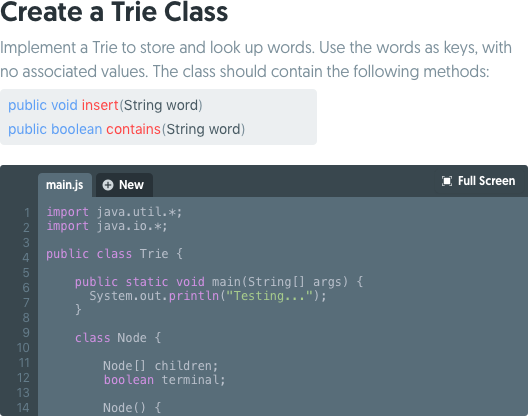Click the plus icon on New tab
Image resolution: width=528 pixels, height=416 pixels.
108,185
